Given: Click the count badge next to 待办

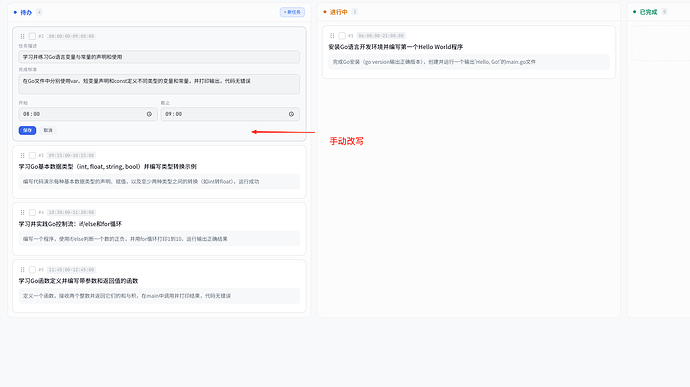Looking at the screenshot, I should point(39,12).
